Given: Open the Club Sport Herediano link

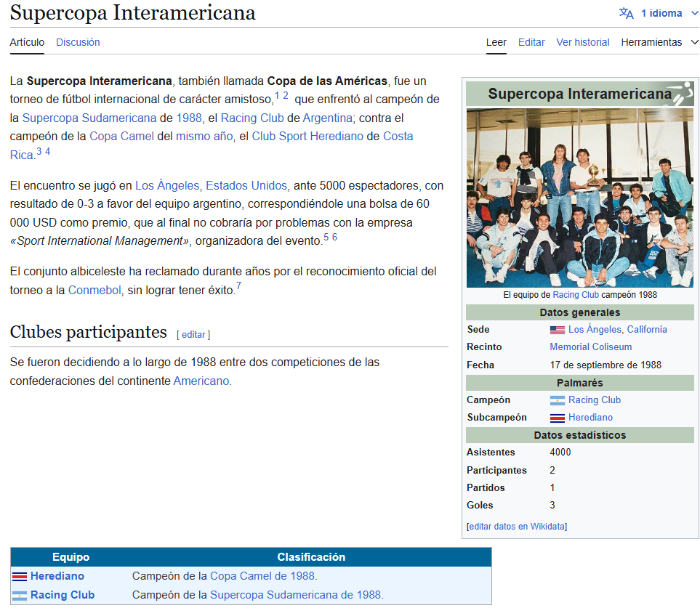Looking at the screenshot, I should click(307, 136).
